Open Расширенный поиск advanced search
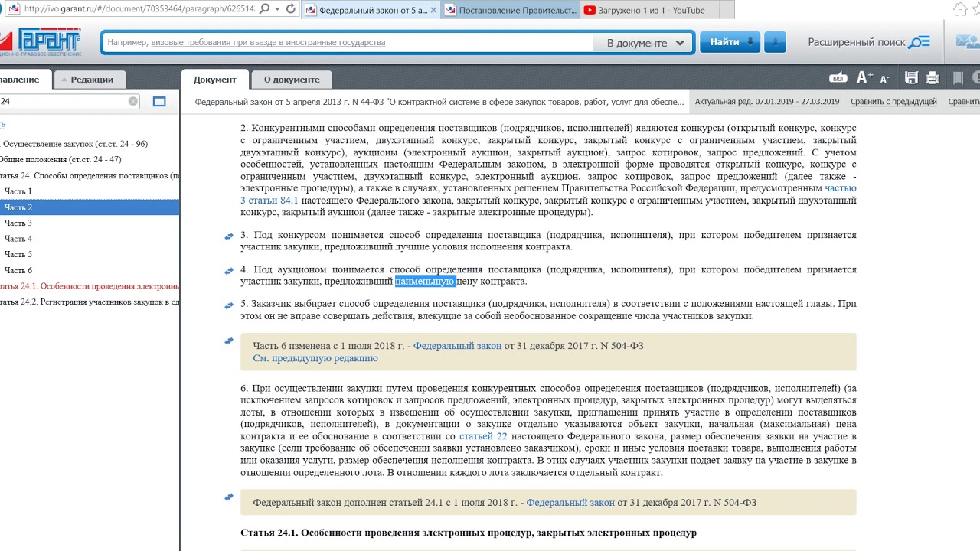Screen dimensions: 980x551 (869, 42)
